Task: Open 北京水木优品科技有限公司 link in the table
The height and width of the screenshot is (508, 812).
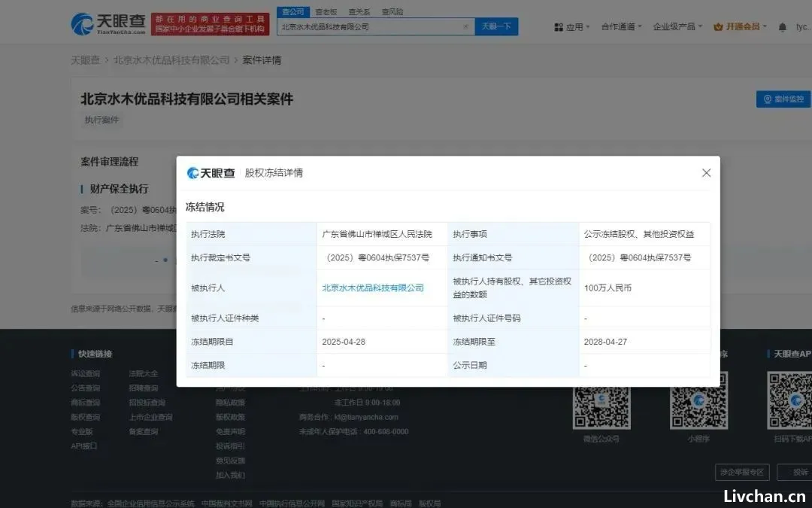Action: pyautogui.click(x=373, y=287)
